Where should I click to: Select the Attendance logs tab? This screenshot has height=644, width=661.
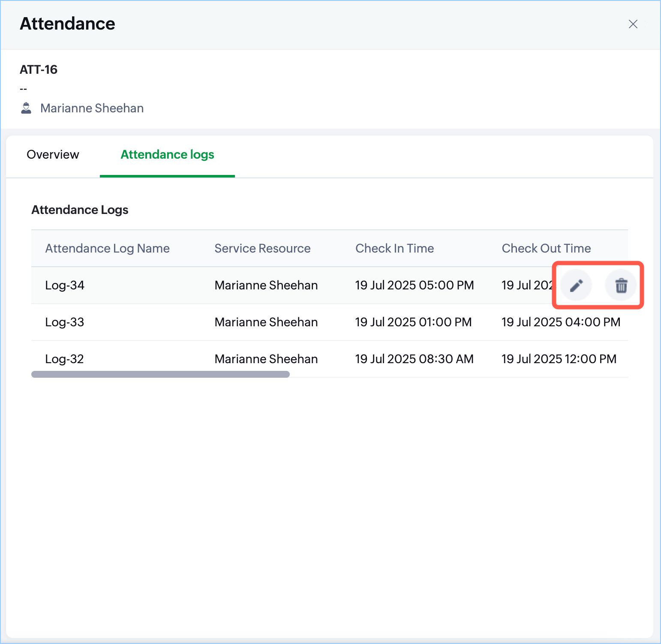[167, 155]
